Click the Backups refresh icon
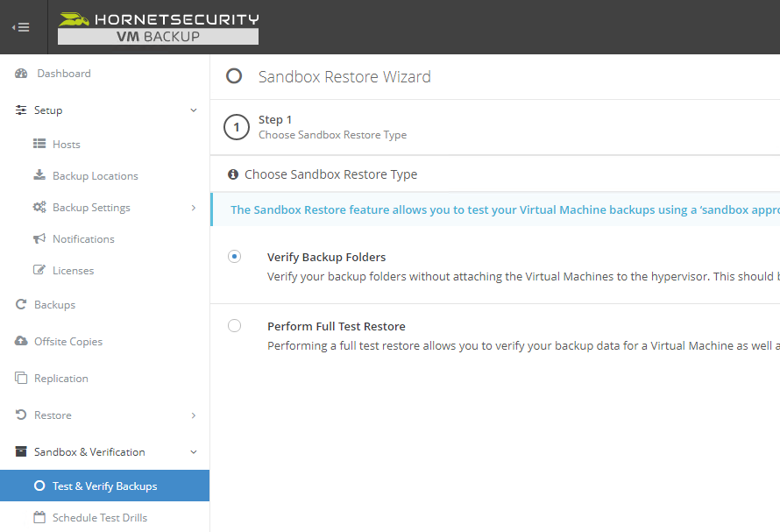This screenshot has height=532, width=780. coord(20,304)
